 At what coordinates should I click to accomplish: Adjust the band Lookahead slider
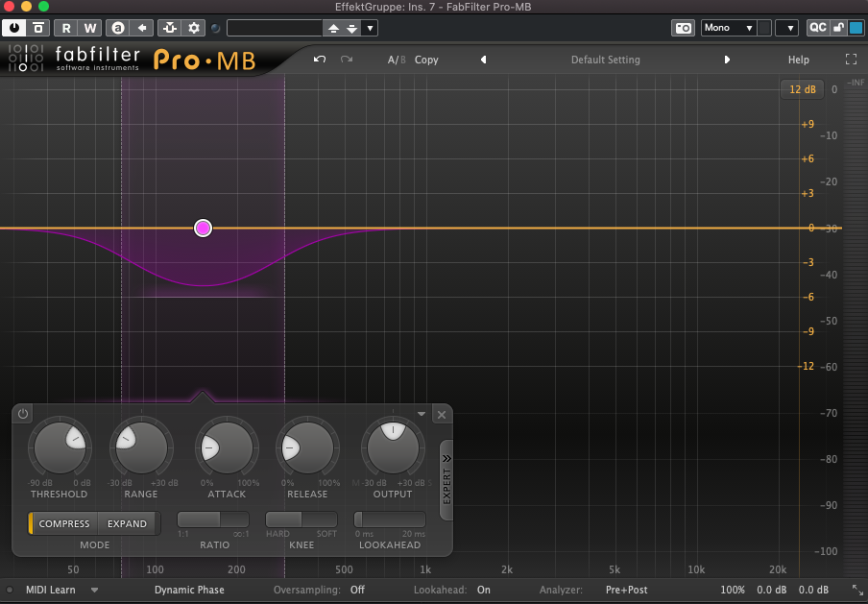click(390, 519)
